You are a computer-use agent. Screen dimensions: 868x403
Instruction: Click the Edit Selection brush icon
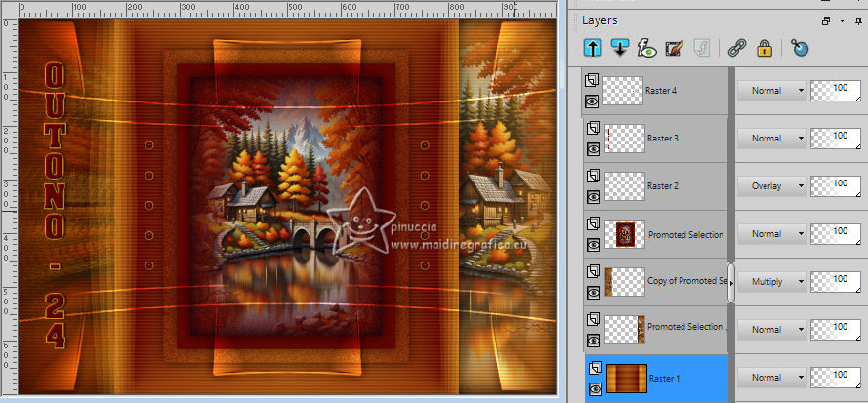pos(675,48)
